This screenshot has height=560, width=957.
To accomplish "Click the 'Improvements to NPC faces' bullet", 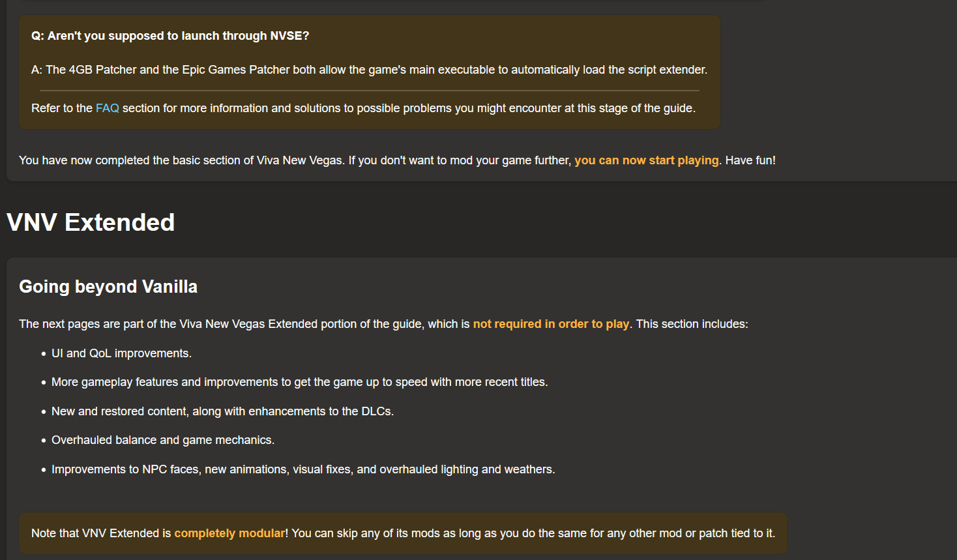I will (x=303, y=469).
